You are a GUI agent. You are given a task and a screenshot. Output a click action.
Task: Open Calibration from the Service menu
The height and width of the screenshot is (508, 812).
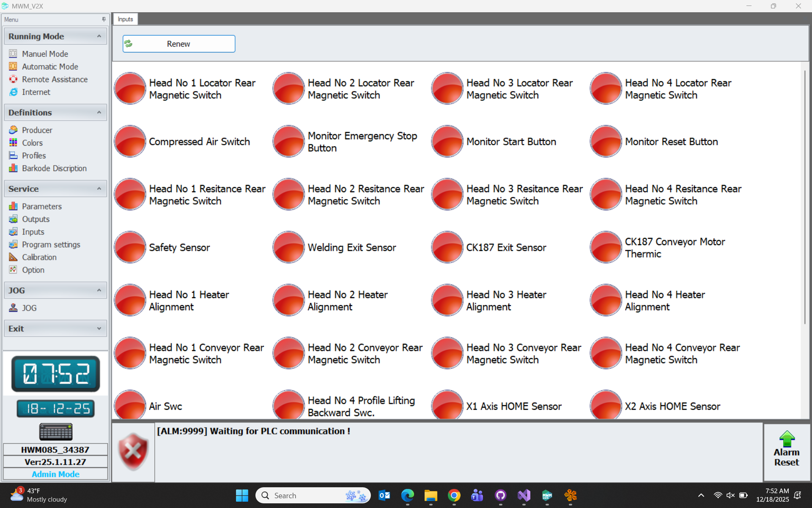pos(39,257)
